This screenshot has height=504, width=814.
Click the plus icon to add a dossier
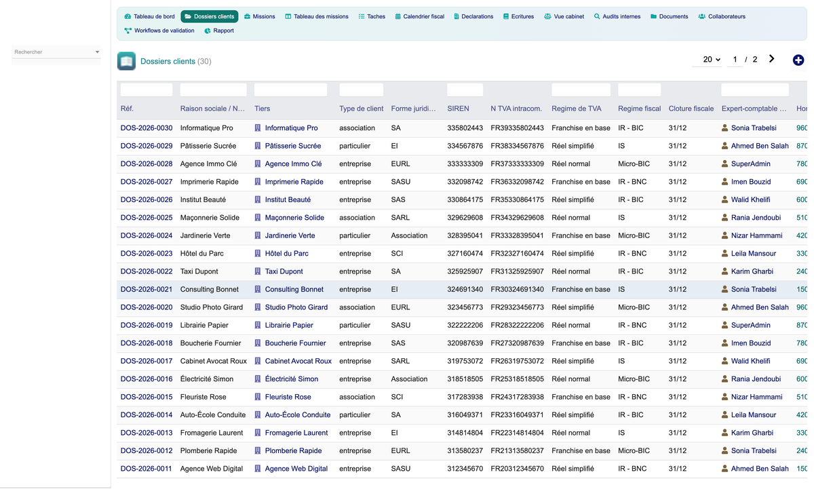pos(798,60)
